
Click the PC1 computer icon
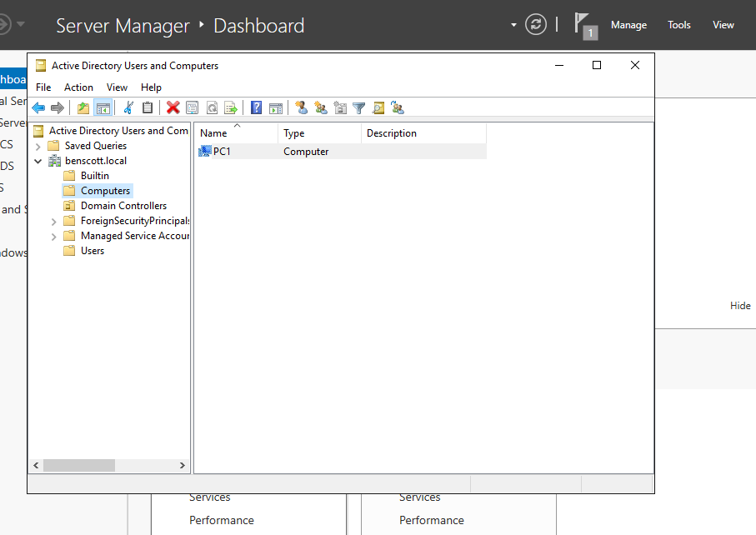[205, 152]
